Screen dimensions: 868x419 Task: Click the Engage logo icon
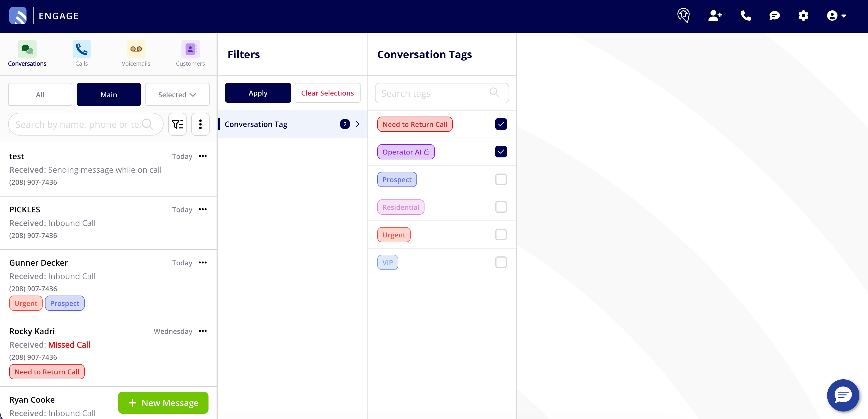(x=18, y=16)
